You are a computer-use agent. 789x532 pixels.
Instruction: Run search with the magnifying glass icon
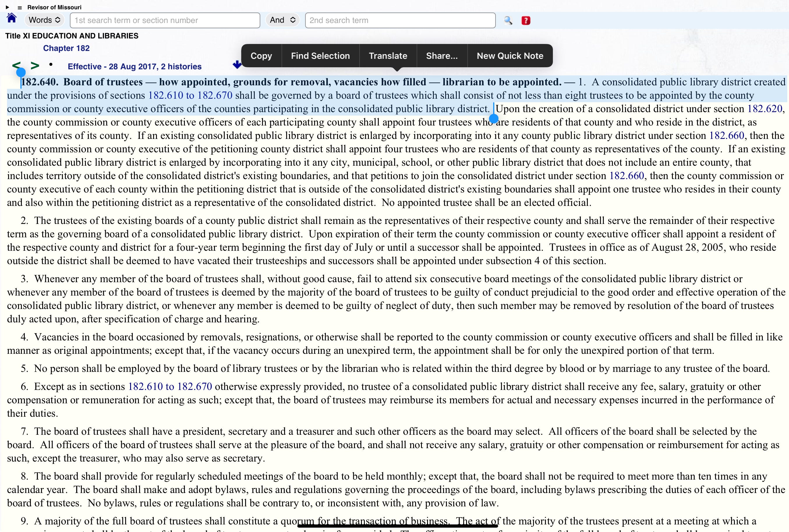508,20
